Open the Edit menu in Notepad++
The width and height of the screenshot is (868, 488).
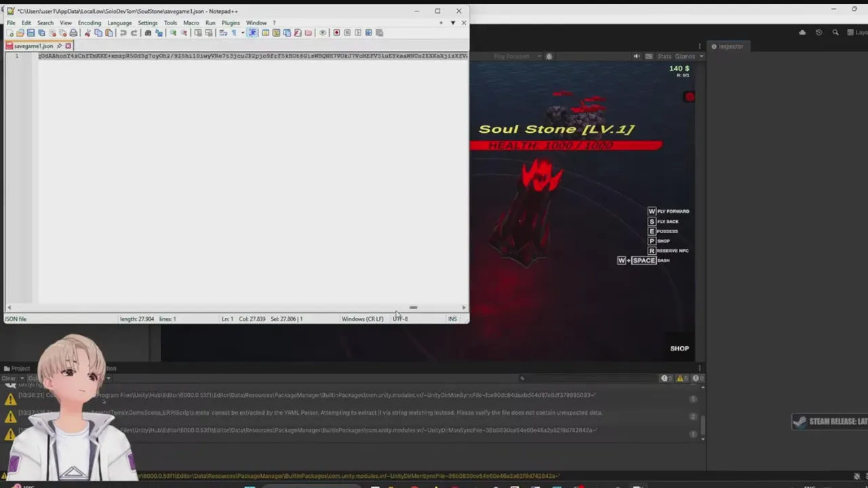pos(26,23)
